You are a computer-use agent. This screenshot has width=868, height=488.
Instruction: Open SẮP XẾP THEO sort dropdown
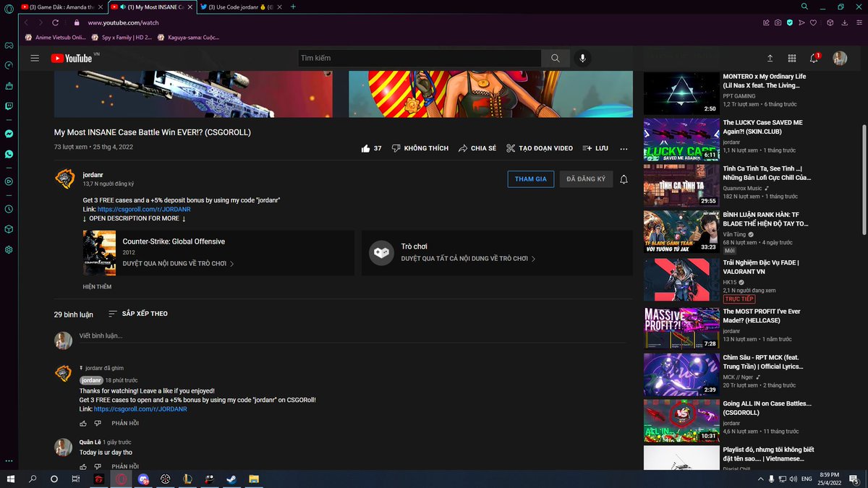pos(138,314)
